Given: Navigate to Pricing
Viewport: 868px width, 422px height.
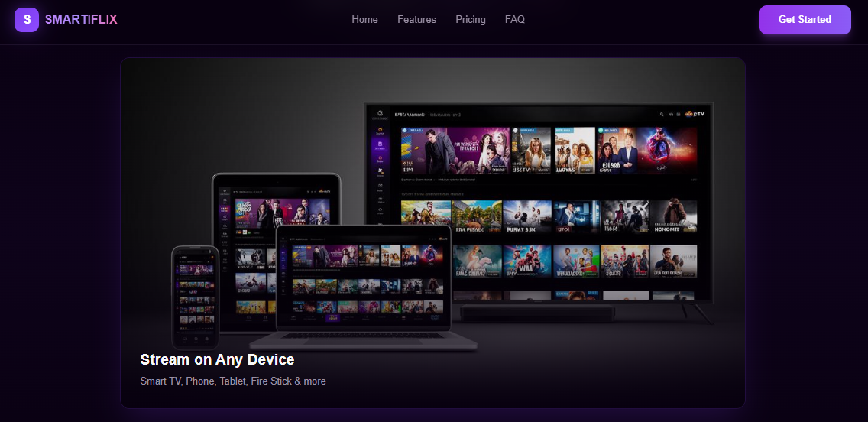Looking at the screenshot, I should point(471,19).
